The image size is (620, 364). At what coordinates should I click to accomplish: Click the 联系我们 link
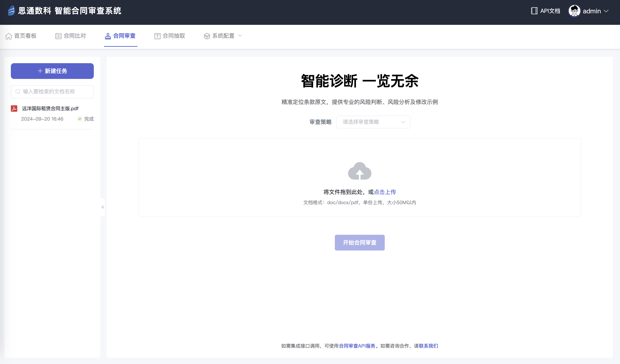click(428, 346)
